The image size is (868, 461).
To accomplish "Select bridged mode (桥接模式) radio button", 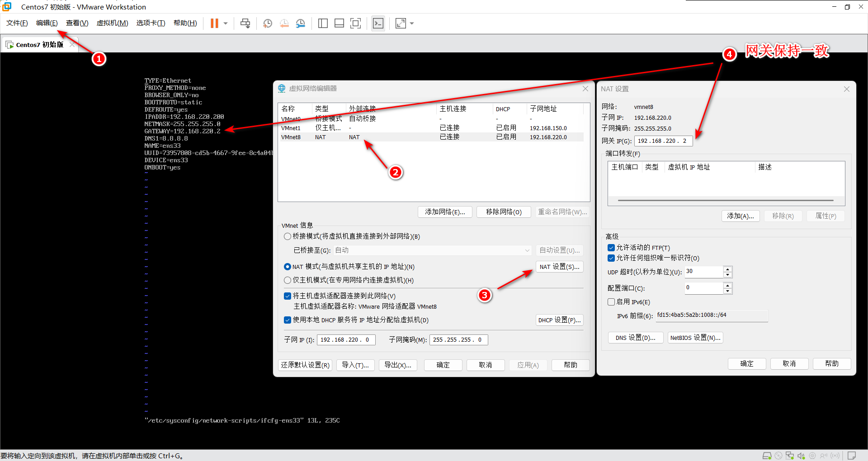I will pos(287,236).
